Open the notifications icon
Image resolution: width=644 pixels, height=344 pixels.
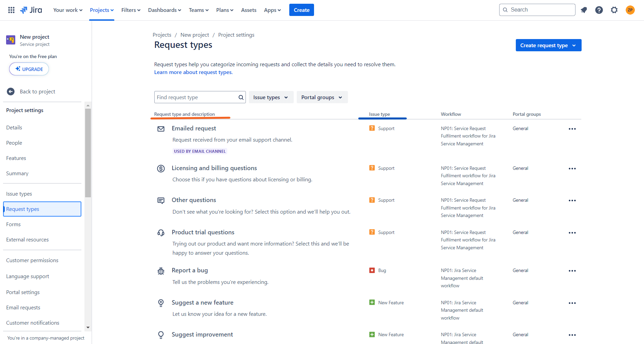click(584, 10)
